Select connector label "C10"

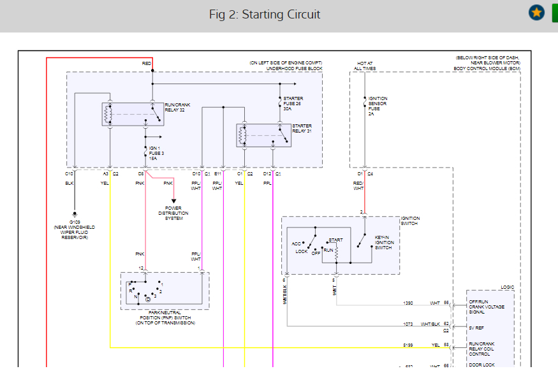tap(69, 173)
